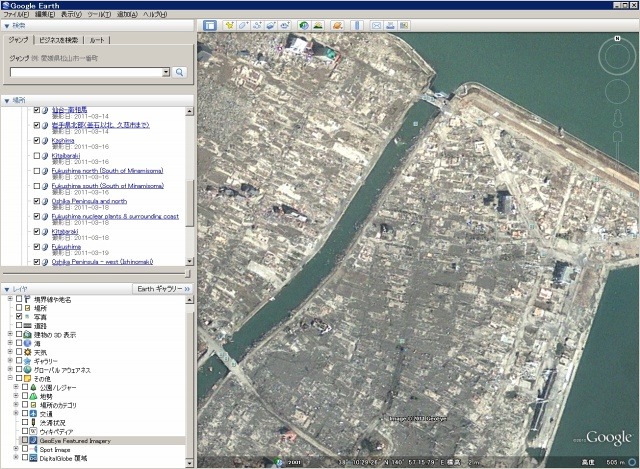The image size is (640, 469).
Task: Select the Ruler tool icon
Action: (357, 25)
